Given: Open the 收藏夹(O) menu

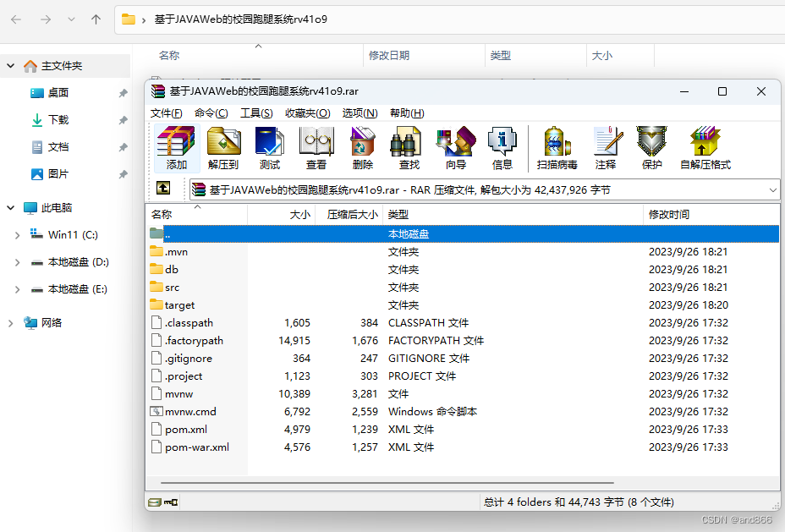Looking at the screenshot, I should pyautogui.click(x=308, y=113).
